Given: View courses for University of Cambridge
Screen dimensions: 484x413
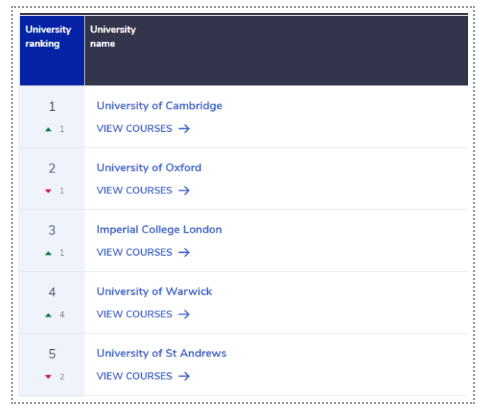Looking at the screenshot, I should (143, 129).
